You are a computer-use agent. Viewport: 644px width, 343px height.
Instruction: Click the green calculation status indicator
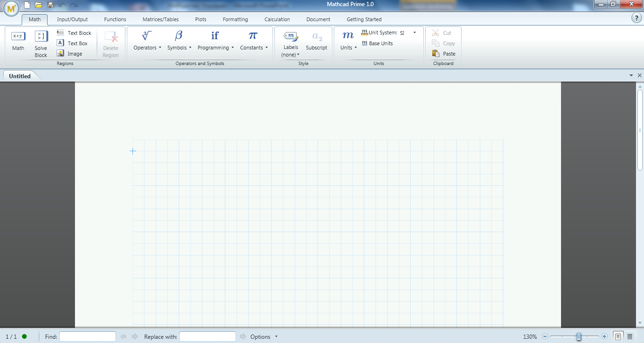25,336
